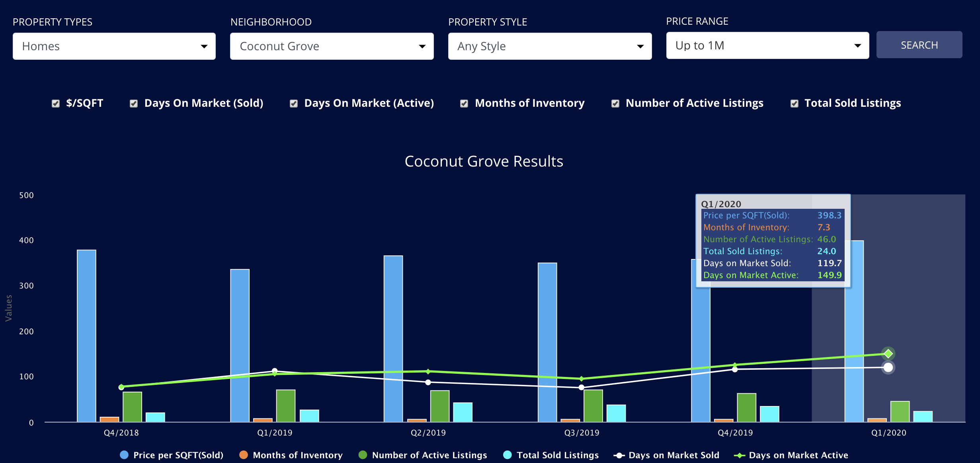Click the blue legend dot for Price per SQFT
The image size is (980, 463).
pos(124,455)
